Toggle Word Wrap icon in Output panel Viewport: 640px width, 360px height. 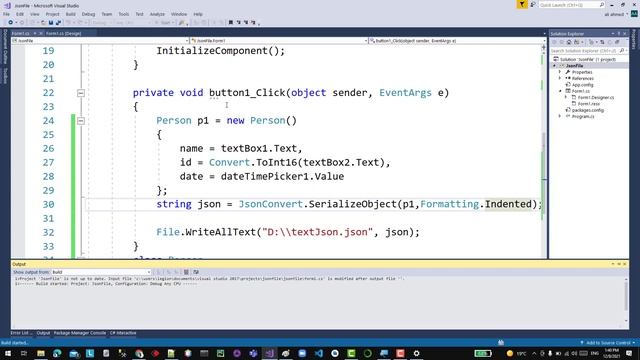tap(196, 272)
